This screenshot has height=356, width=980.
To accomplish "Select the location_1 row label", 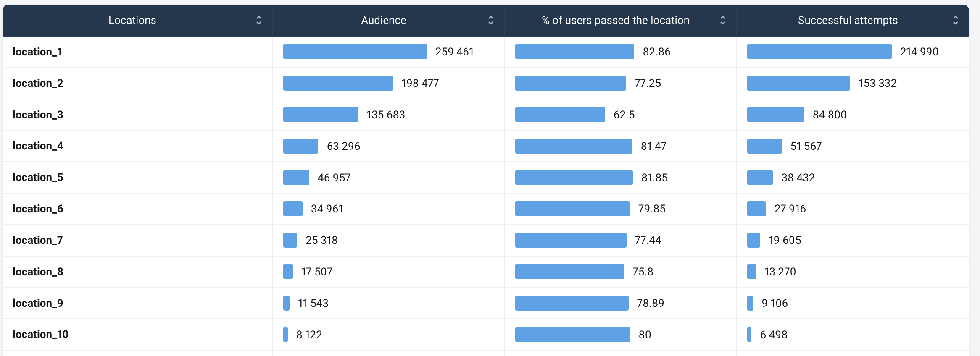I will [x=37, y=52].
